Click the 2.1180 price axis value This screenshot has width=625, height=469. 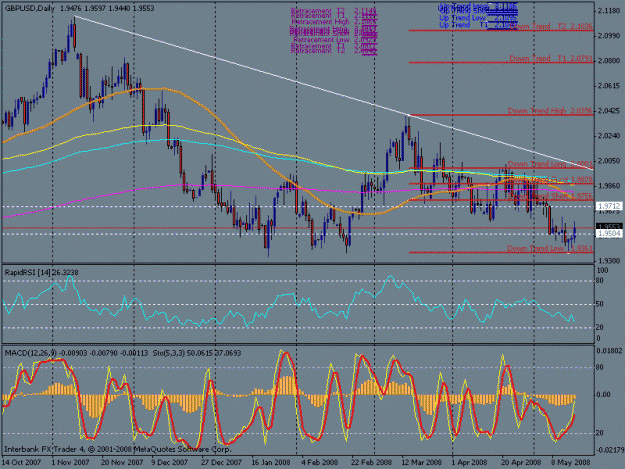(x=609, y=10)
